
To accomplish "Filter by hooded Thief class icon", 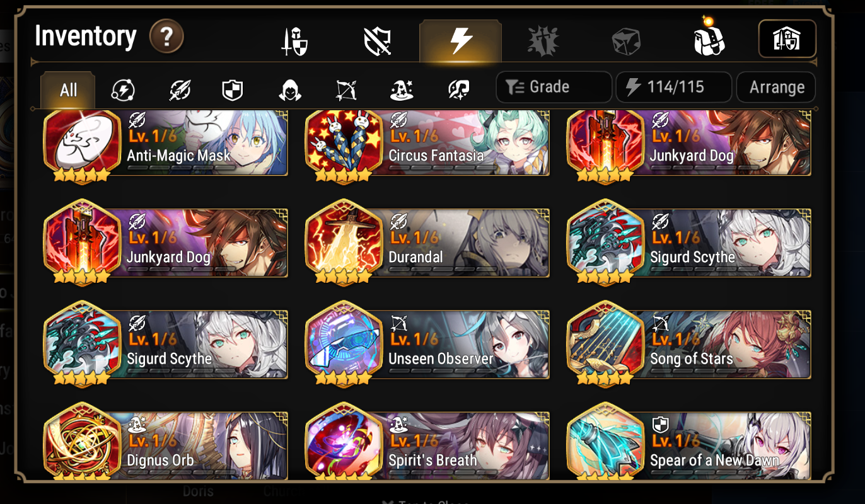I will click(289, 90).
